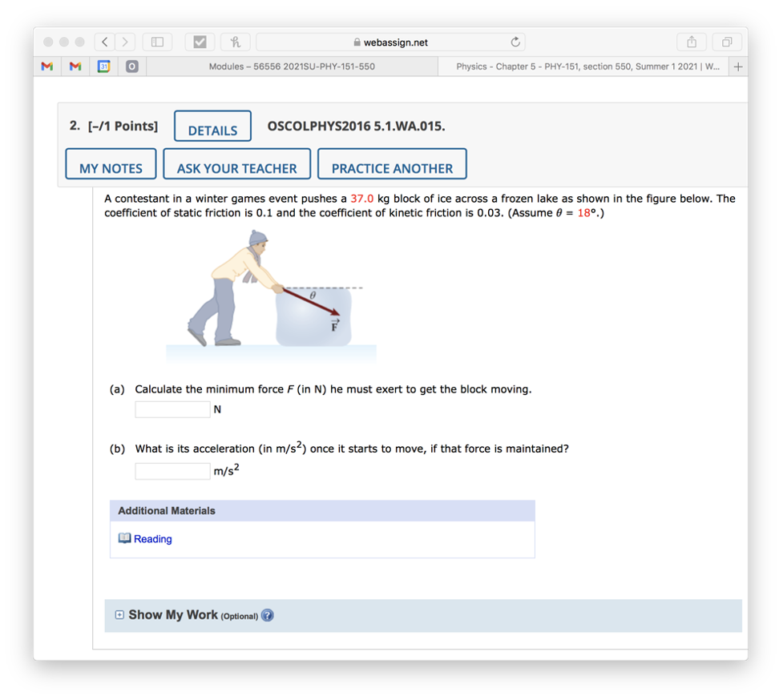This screenshot has width=783, height=700.
Task: Click the gray O favicon tab
Action: (x=131, y=66)
